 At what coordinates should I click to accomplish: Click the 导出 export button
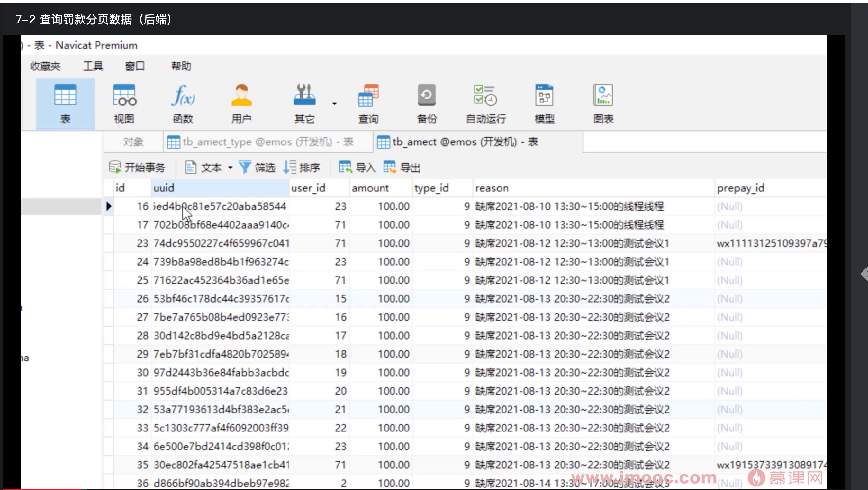[402, 168]
